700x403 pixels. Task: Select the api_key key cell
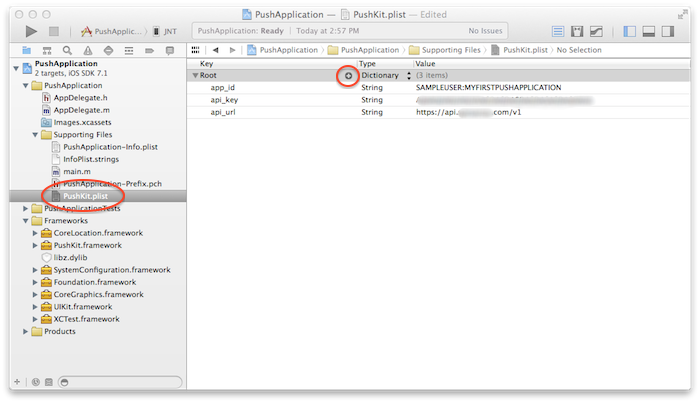(x=224, y=100)
